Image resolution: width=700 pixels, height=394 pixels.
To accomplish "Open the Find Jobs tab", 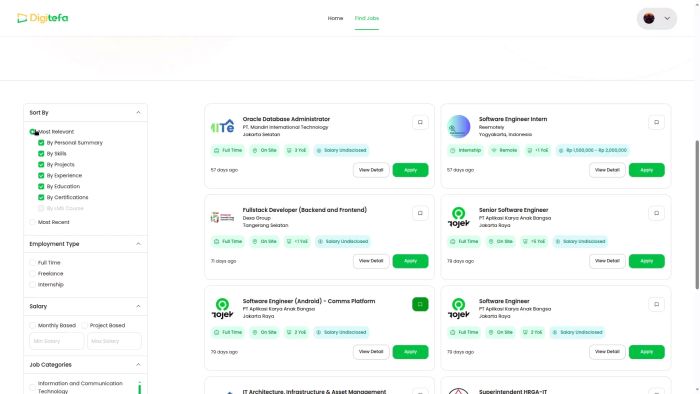I will click(x=367, y=18).
